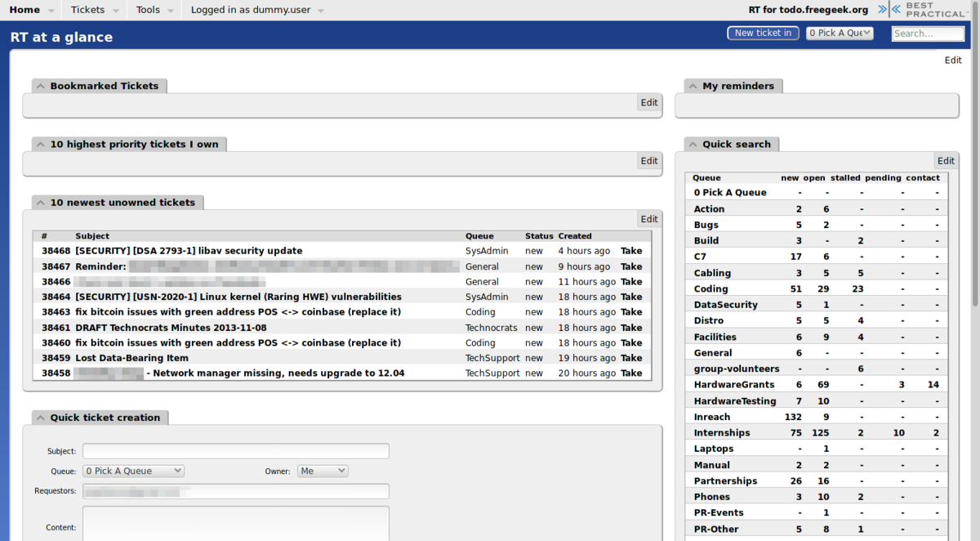Click the Subject input field
The height and width of the screenshot is (541, 980).
pyautogui.click(x=235, y=451)
